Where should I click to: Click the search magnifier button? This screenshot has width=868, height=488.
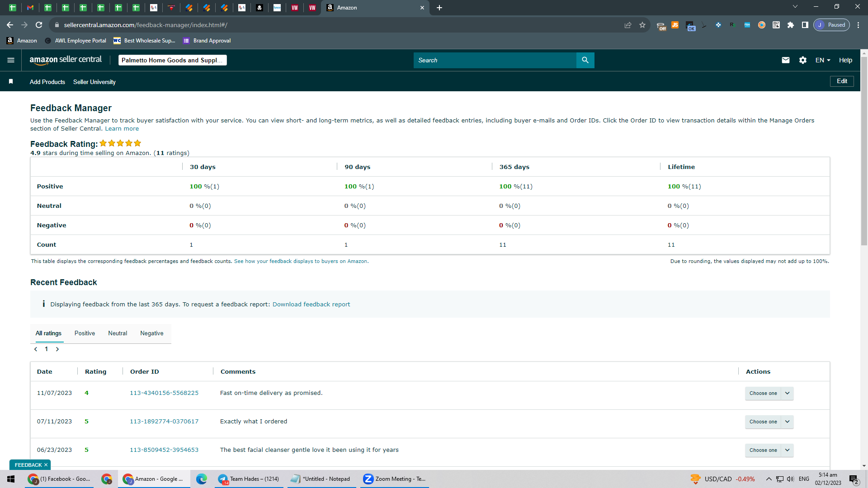point(585,60)
